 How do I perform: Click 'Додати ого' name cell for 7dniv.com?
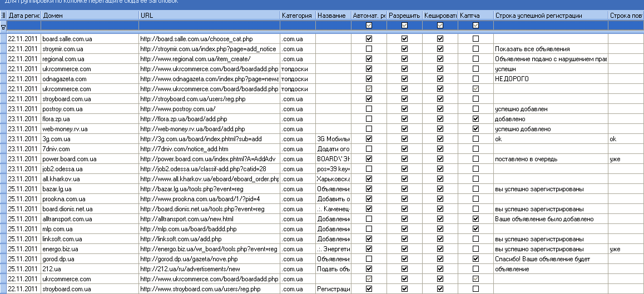(333, 148)
